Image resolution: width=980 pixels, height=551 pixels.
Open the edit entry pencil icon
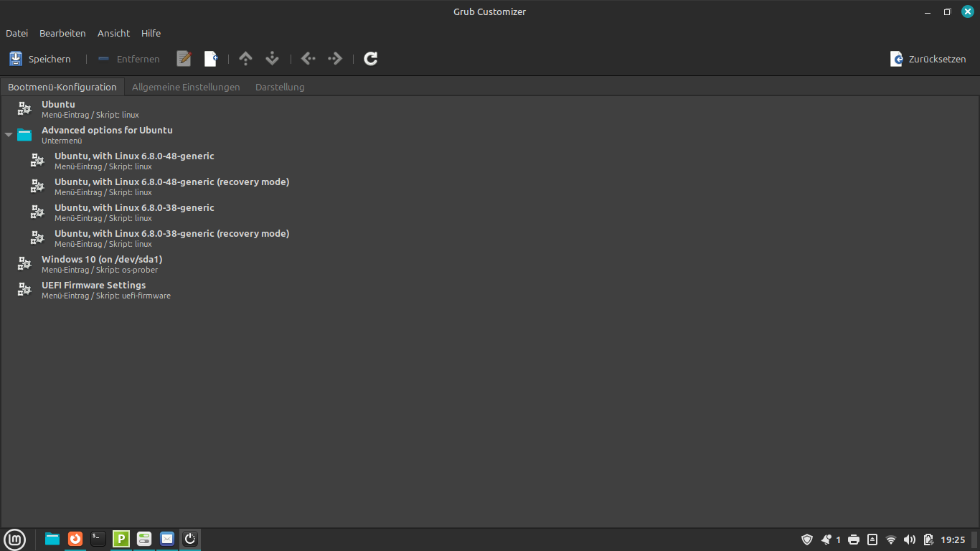click(x=184, y=59)
